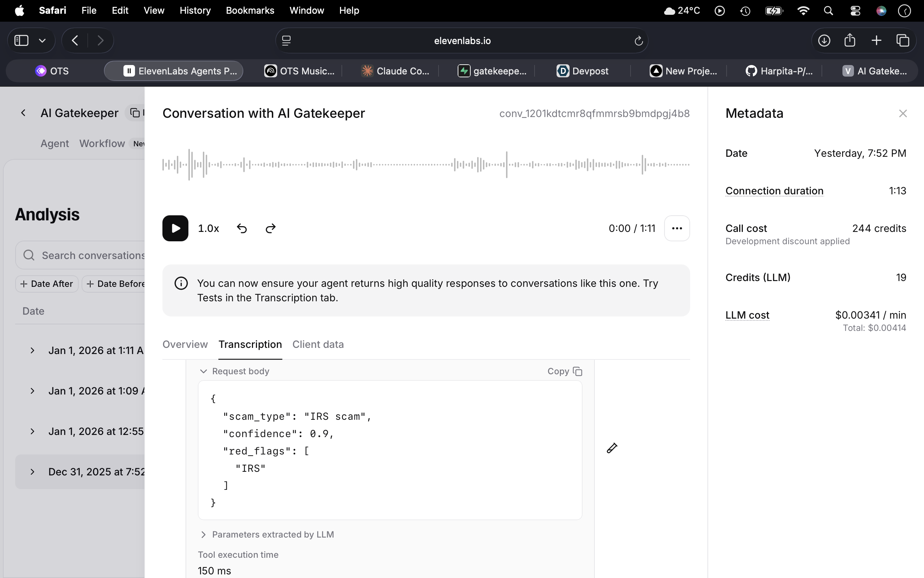Open the Client data tab
Screen dimensions: 924x578
click(318, 344)
